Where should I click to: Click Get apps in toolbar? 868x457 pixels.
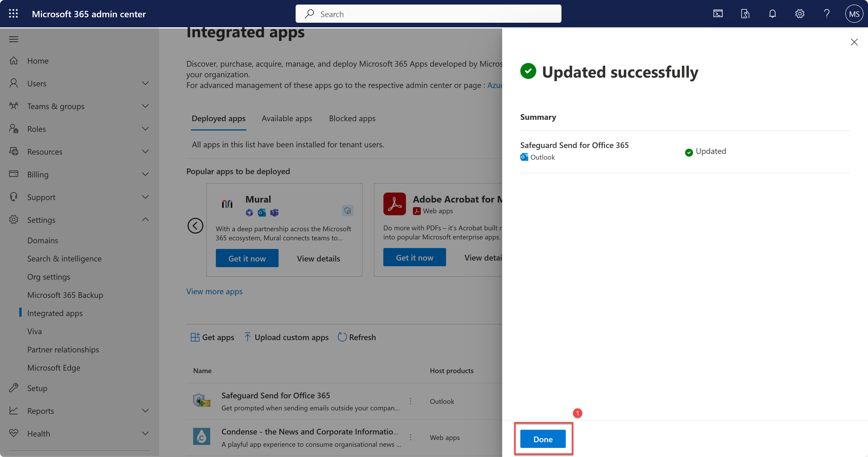(212, 337)
